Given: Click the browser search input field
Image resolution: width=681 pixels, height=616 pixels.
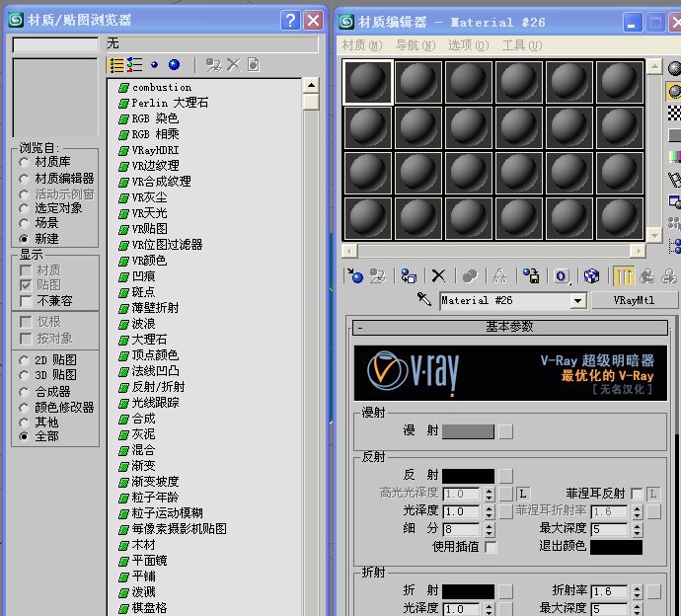Looking at the screenshot, I should tap(55, 45).
